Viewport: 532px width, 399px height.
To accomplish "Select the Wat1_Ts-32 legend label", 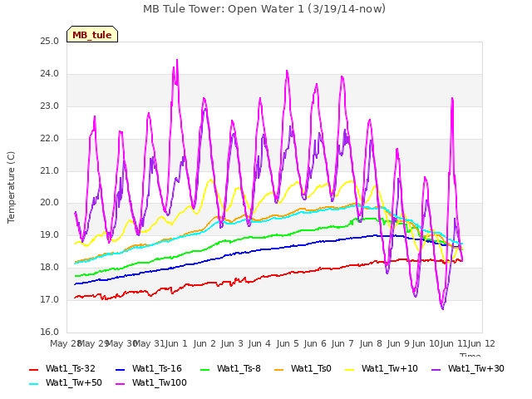I will [x=70, y=368].
